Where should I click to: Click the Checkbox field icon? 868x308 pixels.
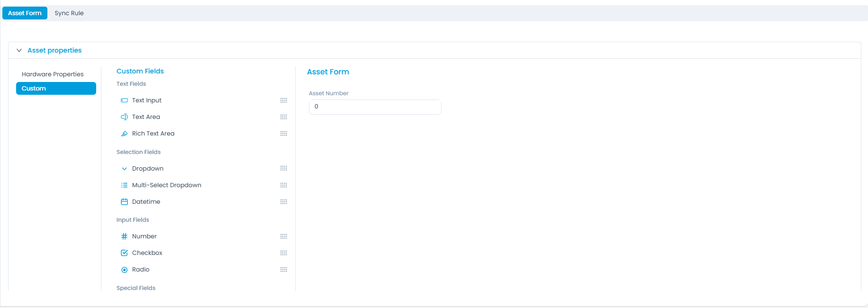tap(124, 253)
